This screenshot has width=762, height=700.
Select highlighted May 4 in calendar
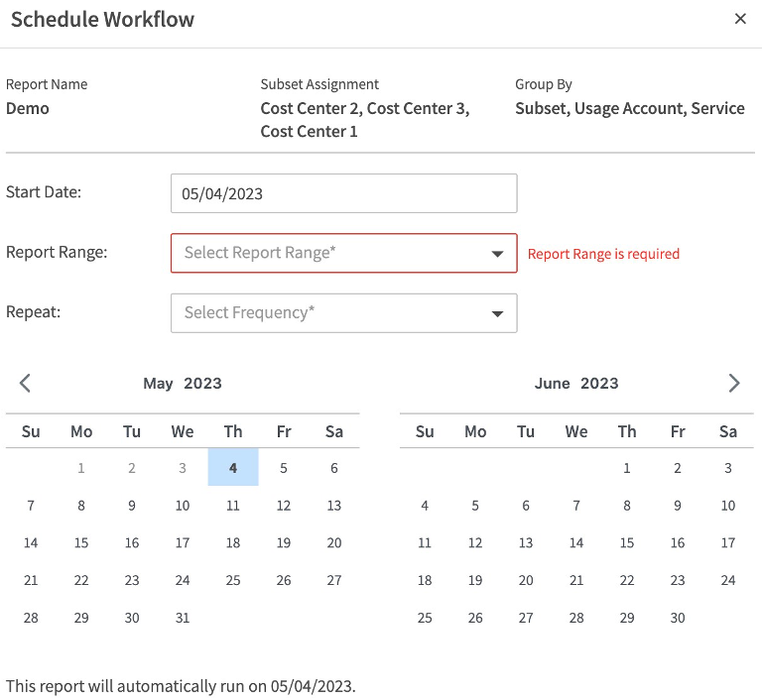[x=233, y=468]
